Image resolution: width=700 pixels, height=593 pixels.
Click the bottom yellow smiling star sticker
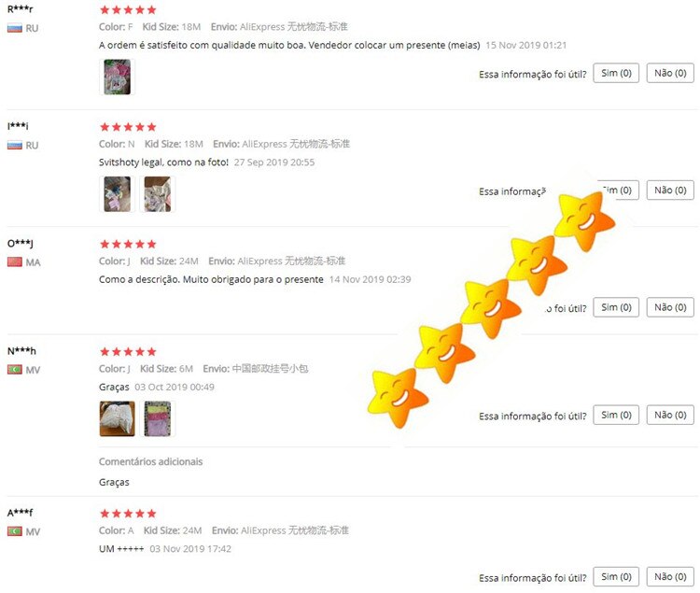click(x=398, y=398)
